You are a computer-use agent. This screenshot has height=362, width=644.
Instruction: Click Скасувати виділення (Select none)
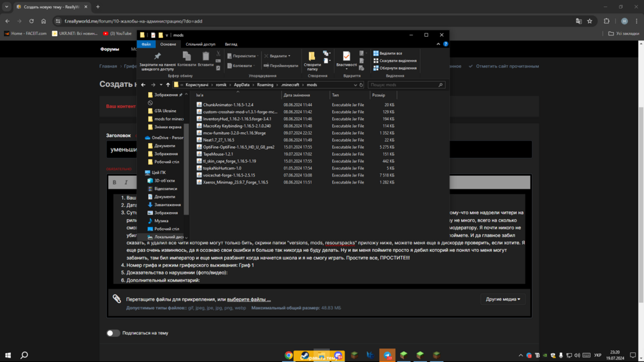pos(395,61)
